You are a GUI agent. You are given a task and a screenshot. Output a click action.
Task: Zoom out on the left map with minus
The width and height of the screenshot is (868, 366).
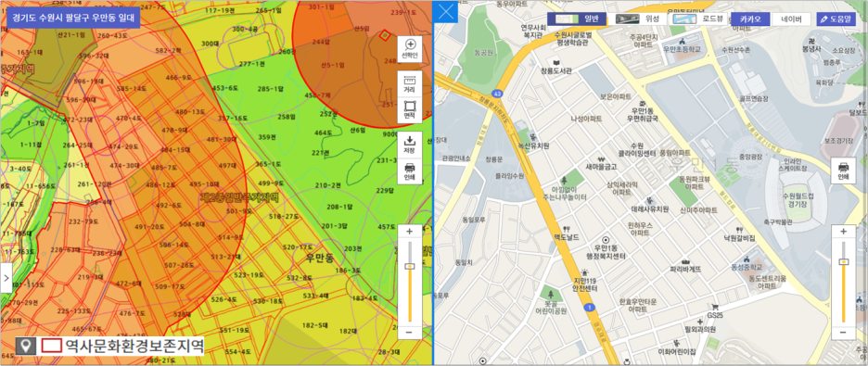[x=410, y=332]
